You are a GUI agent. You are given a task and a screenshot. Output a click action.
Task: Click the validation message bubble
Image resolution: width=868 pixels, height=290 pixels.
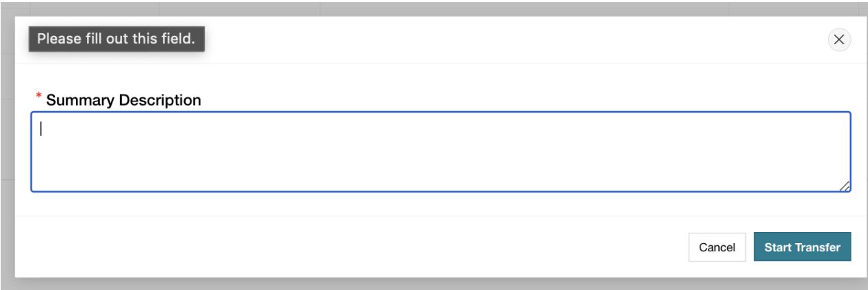click(116, 39)
